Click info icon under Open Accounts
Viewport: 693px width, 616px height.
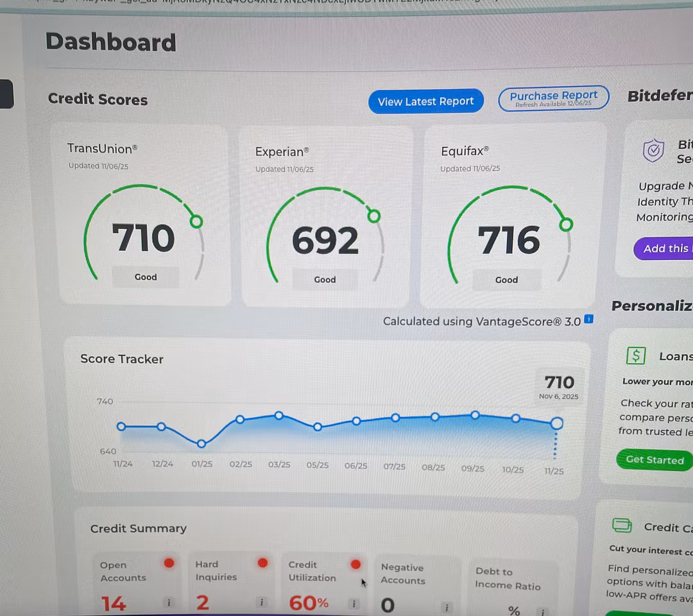169,603
